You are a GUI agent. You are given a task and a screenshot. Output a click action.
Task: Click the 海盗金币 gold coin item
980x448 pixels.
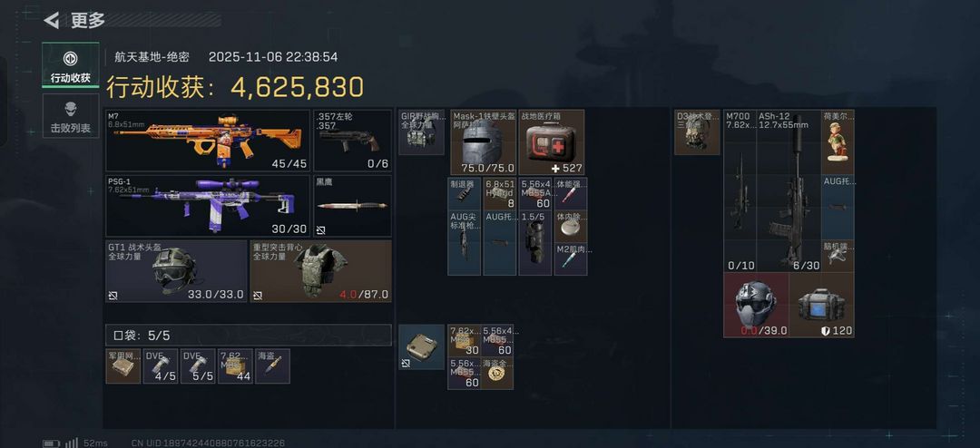coord(497,373)
